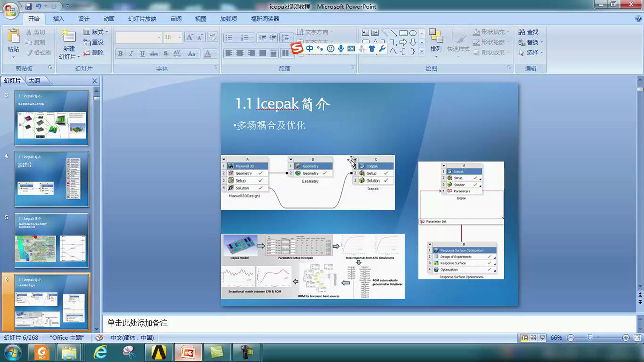
Task: Open character spacing AV dropdown
Action: [178, 53]
